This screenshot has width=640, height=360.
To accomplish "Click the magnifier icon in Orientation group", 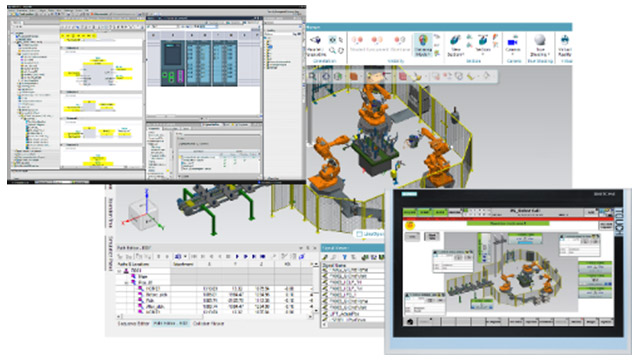I will point(333,51).
